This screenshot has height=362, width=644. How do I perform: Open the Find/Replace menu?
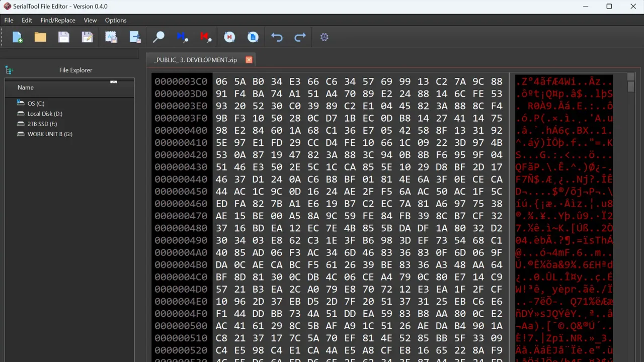click(x=58, y=20)
